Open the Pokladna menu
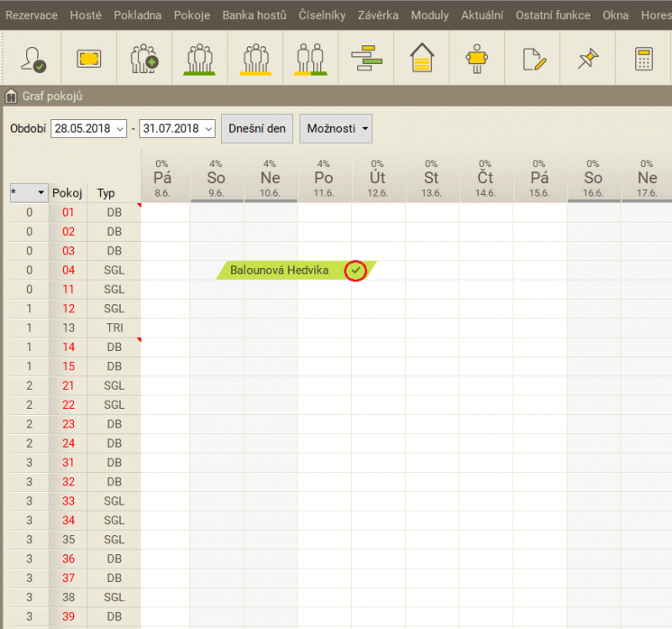Screen dimensions: 672x629 click(138, 15)
